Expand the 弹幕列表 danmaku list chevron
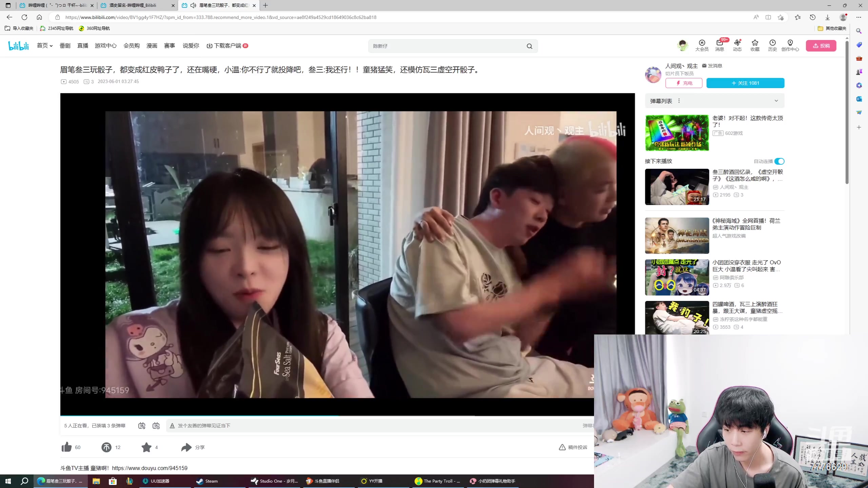This screenshot has width=868, height=488. [x=776, y=101]
